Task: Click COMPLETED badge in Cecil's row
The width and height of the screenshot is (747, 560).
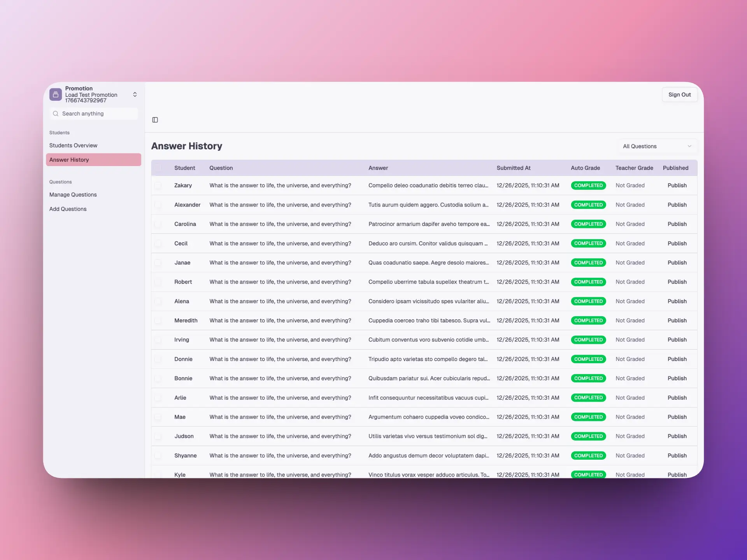Action: pyautogui.click(x=588, y=243)
